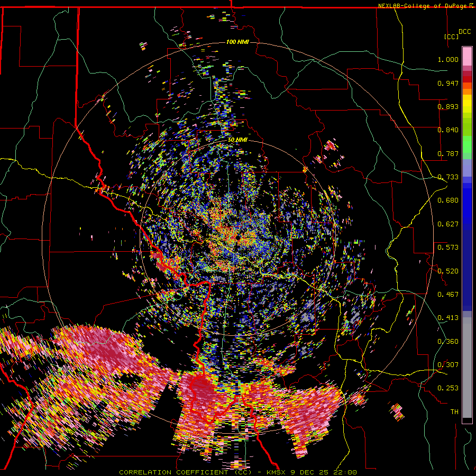The width and height of the screenshot is (476, 476).
Task: Select the 0.573 scale value
Action: (448, 248)
